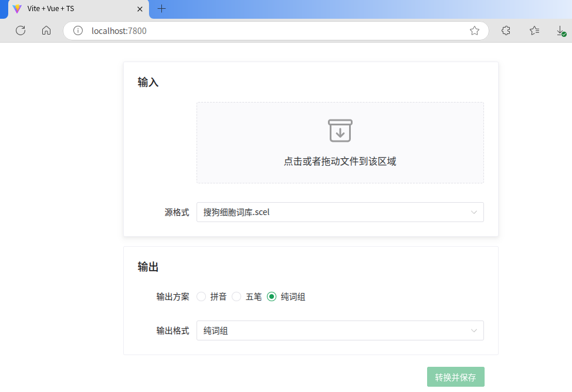Open the 输出格式 dropdown
572x392 pixels.
pyautogui.click(x=340, y=330)
